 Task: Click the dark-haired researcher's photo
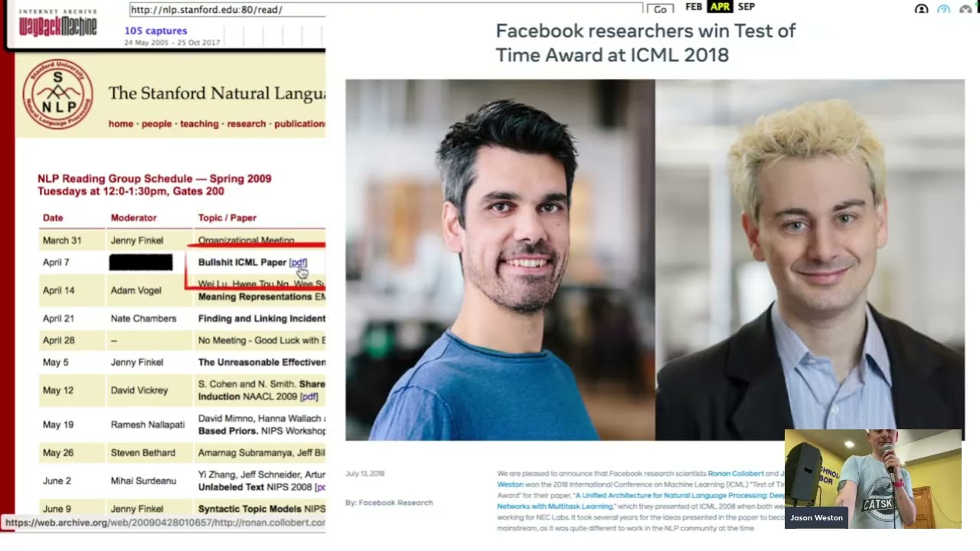pyautogui.click(x=500, y=260)
